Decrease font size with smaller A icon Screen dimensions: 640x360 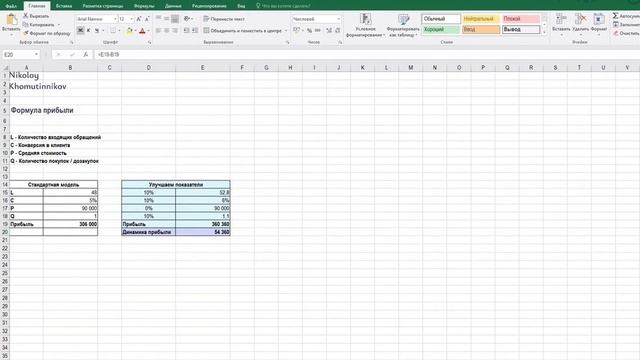[147, 19]
